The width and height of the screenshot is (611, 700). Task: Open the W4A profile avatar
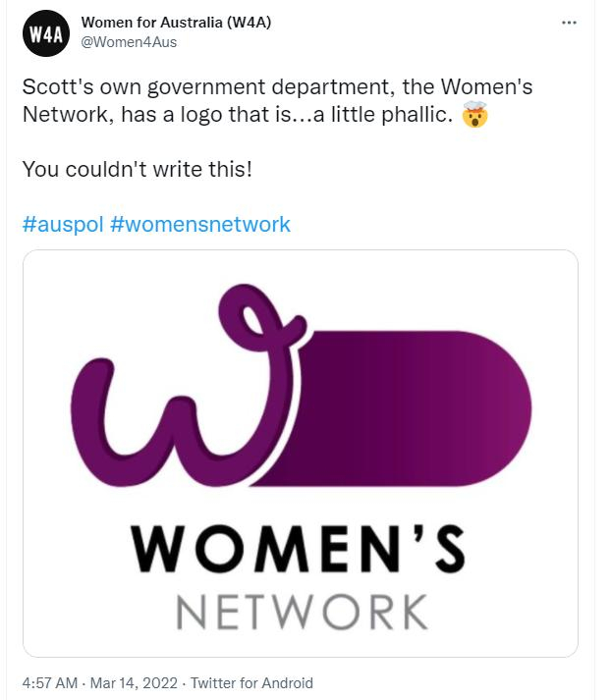pos(45,34)
